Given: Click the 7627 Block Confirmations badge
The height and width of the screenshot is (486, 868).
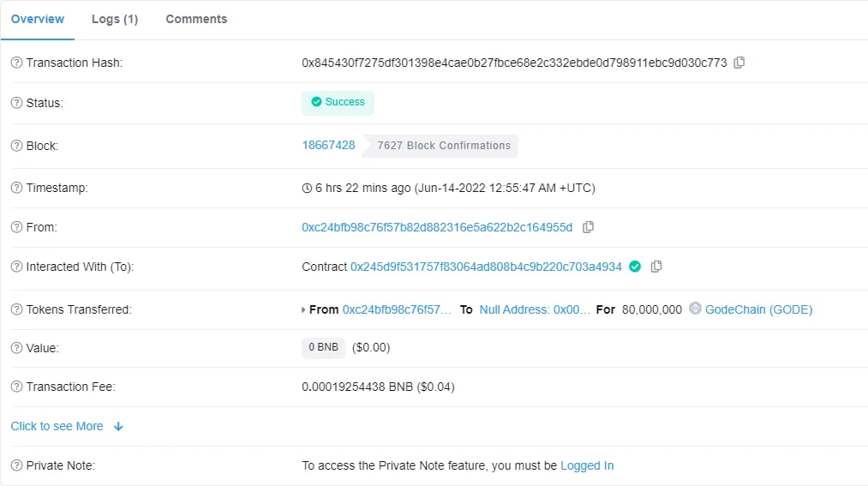Looking at the screenshot, I should pos(440,146).
